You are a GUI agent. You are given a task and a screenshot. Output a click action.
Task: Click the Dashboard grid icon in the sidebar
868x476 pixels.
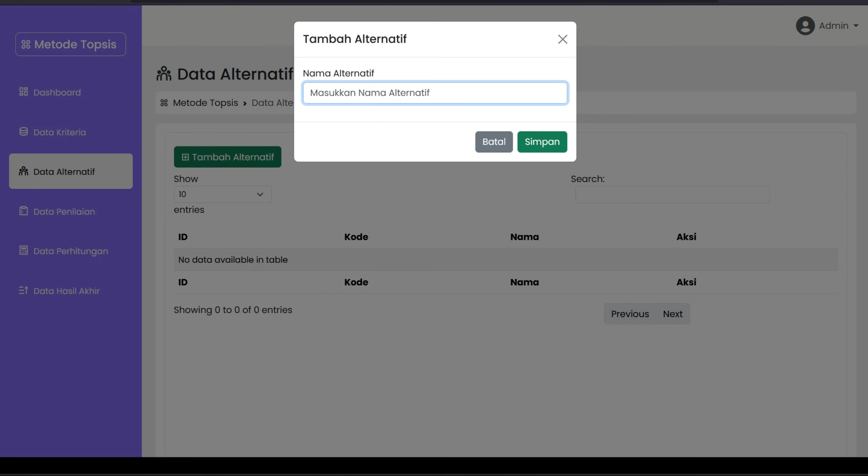pos(23,92)
